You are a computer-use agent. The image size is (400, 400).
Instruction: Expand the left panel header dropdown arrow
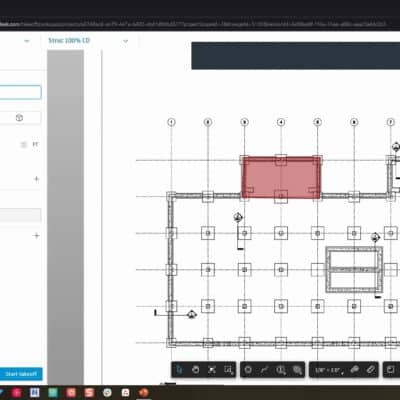(x=27, y=41)
